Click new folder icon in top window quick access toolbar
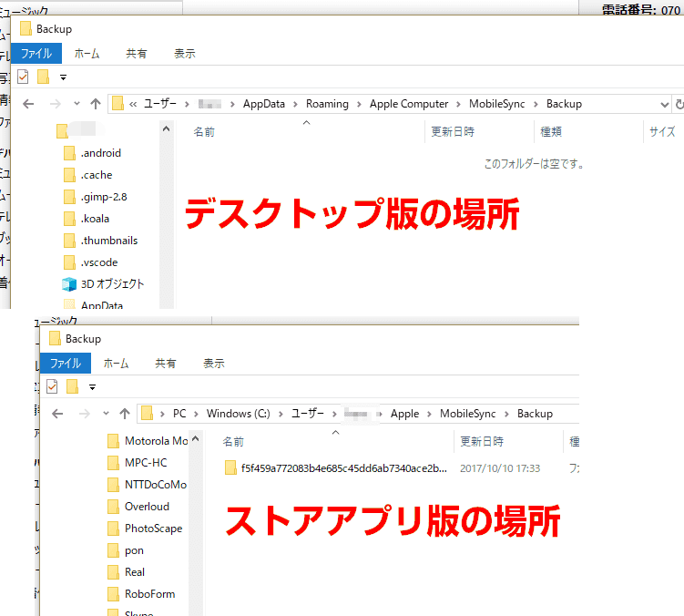The image size is (684, 616). tap(43, 77)
